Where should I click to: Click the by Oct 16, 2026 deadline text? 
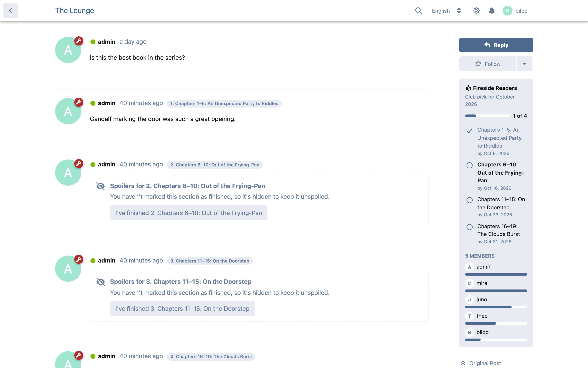(494, 188)
